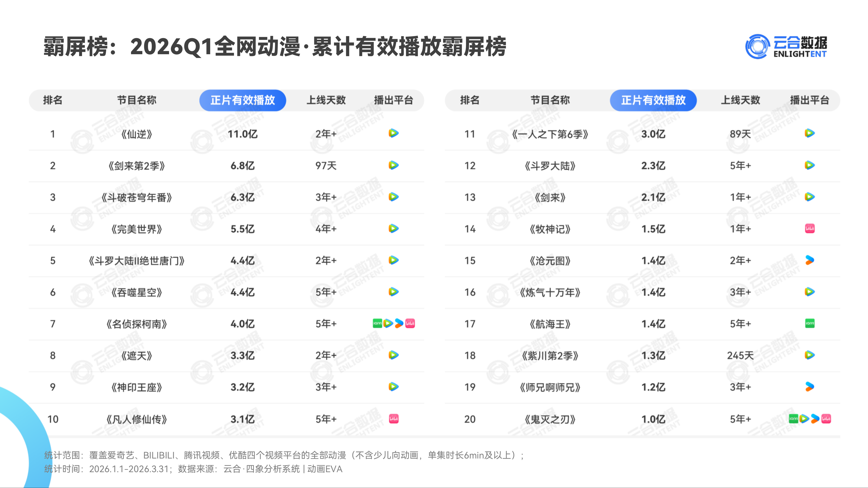
Task: Click the title 《紫川第2季》
Action: [550, 356]
